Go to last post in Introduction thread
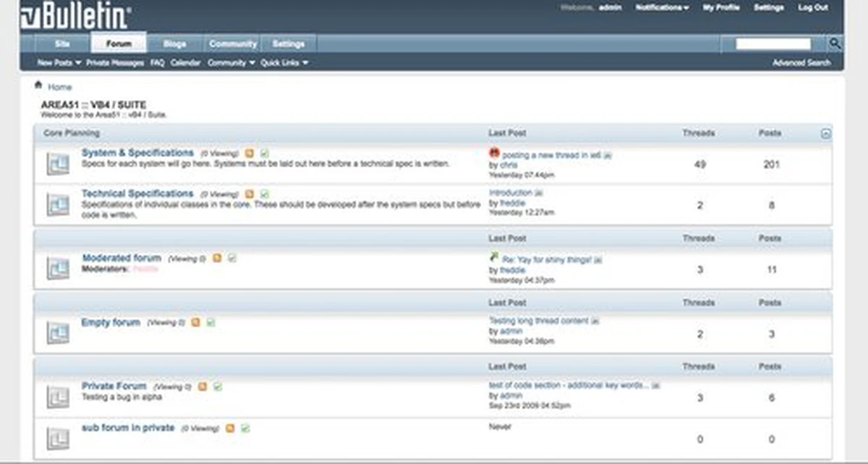 point(538,193)
